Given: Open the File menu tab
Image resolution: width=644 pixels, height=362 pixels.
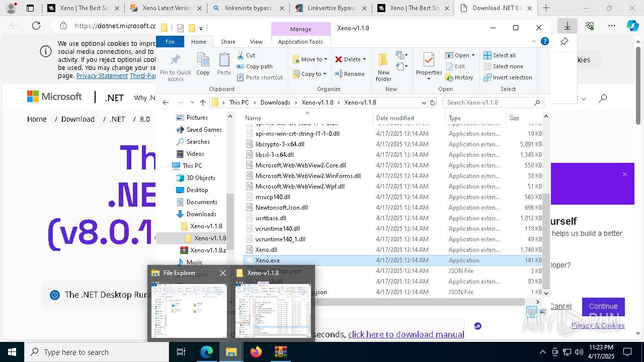Looking at the screenshot, I should [x=170, y=42].
